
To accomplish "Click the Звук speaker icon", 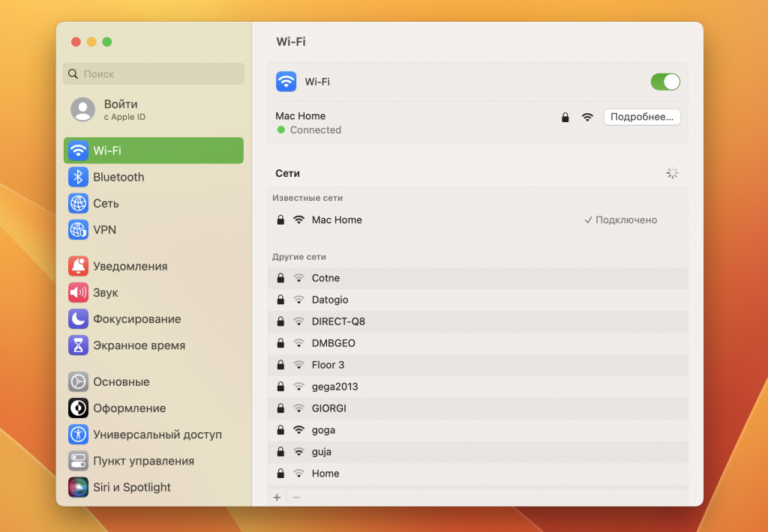I will 78,292.
